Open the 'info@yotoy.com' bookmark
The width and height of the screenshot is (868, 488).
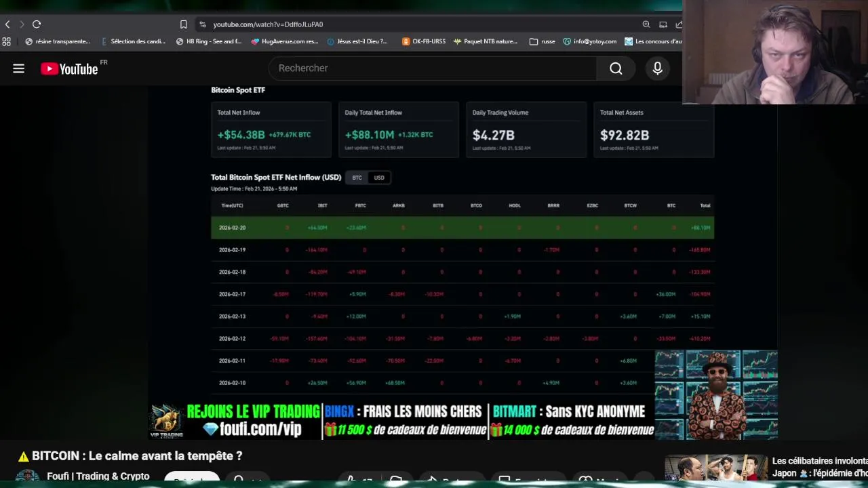[x=589, y=41]
